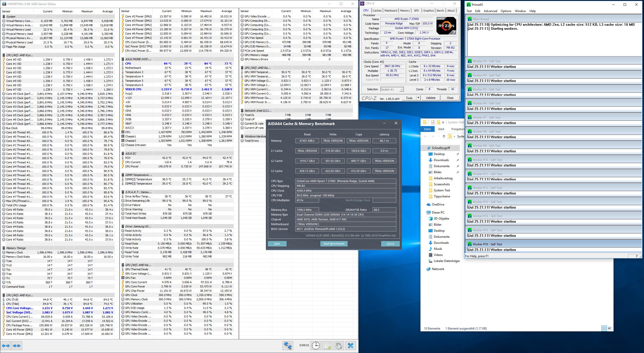Select Schnellzugriff in Explorer sidebar
Screen dimensions: 644x353
point(440,148)
